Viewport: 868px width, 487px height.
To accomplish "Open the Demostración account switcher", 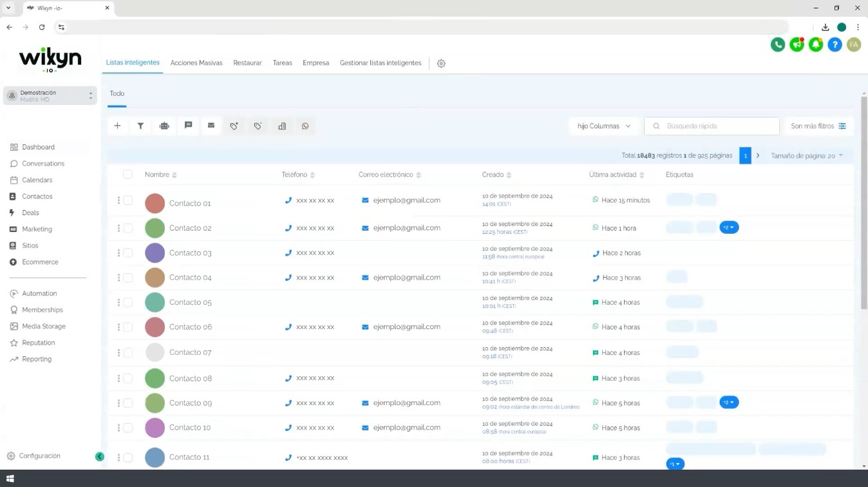I will 50,96.
